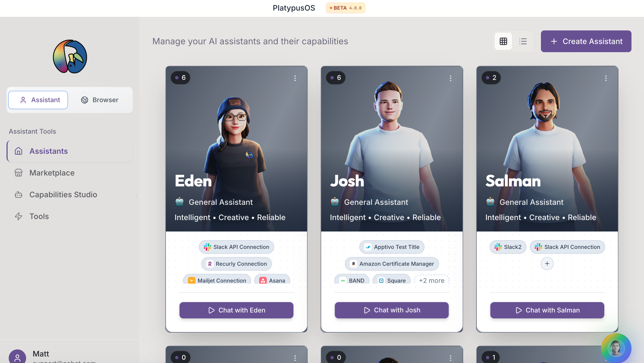The height and width of the screenshot is (363, 644).
Task: Open Eden's card options menu
Action: point(295,78)
